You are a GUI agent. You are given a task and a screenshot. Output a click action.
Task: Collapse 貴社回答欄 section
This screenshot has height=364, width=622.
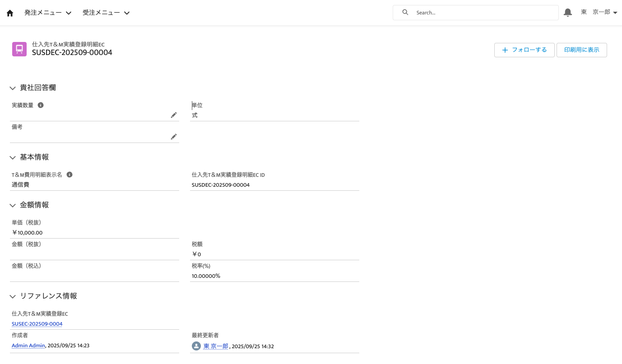coord(13,88)
